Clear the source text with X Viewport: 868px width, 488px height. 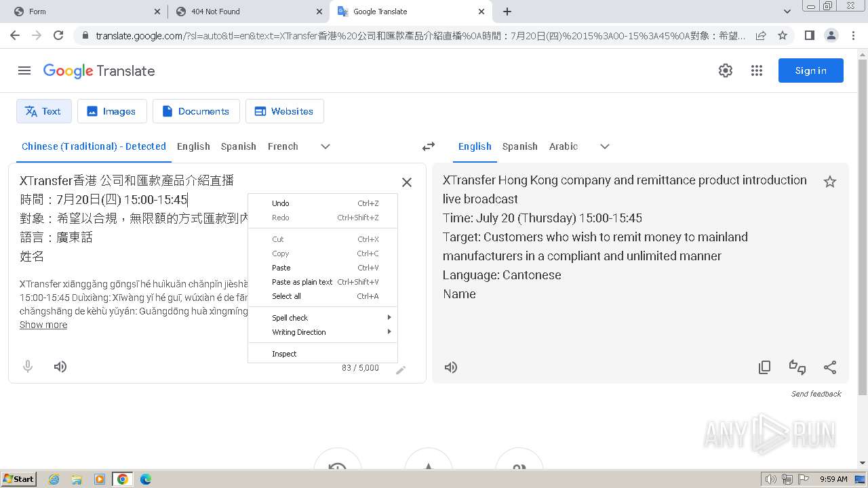pos(407,182)
